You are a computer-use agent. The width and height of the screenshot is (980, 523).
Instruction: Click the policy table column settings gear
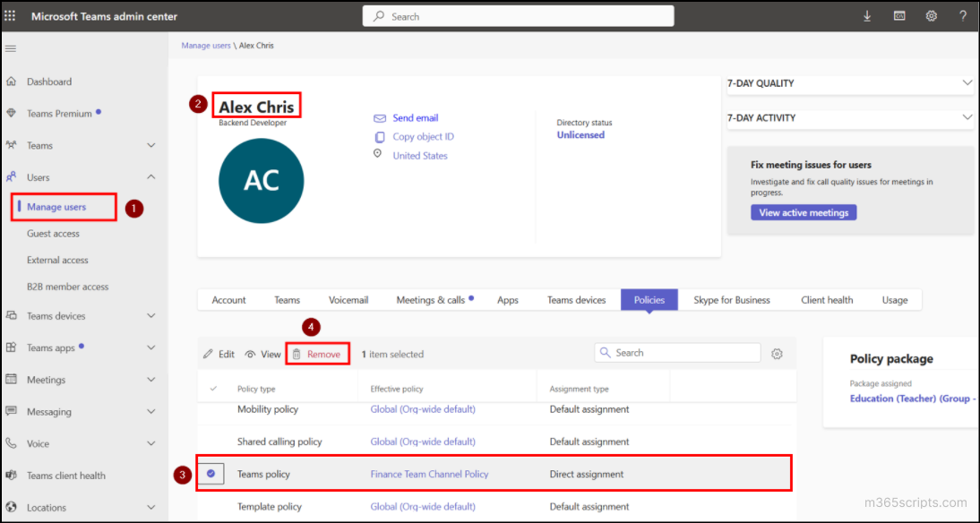777,354
